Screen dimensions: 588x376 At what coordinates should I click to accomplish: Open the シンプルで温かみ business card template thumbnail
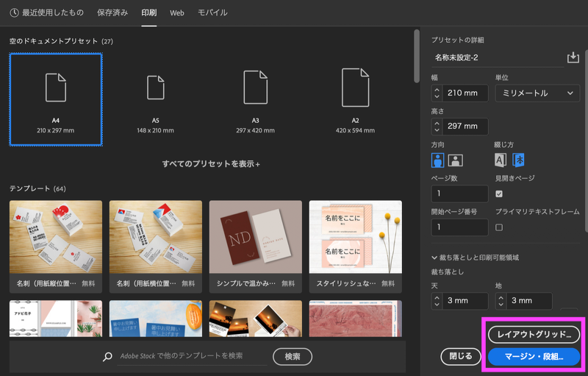click(256, 237)
